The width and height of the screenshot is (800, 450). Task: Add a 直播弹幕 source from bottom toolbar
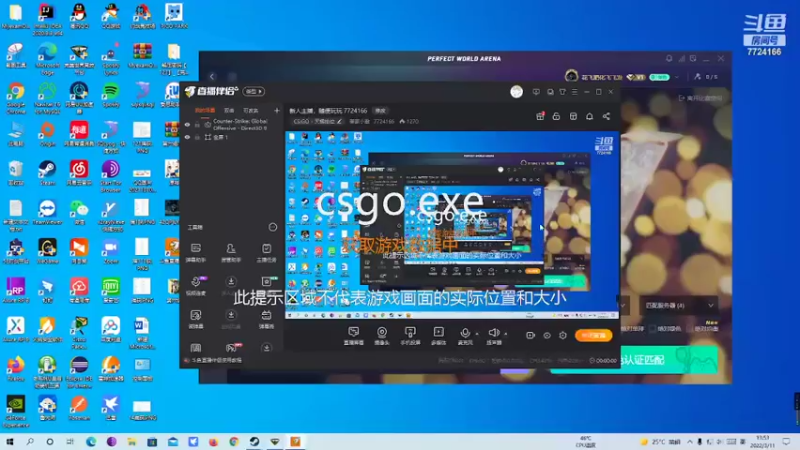pos(354,336)
